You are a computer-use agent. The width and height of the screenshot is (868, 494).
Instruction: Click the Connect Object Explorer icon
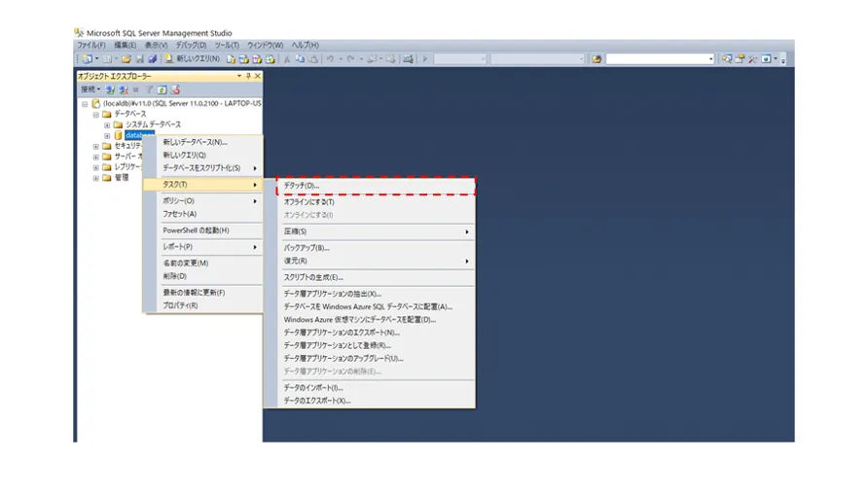(111, 89)
